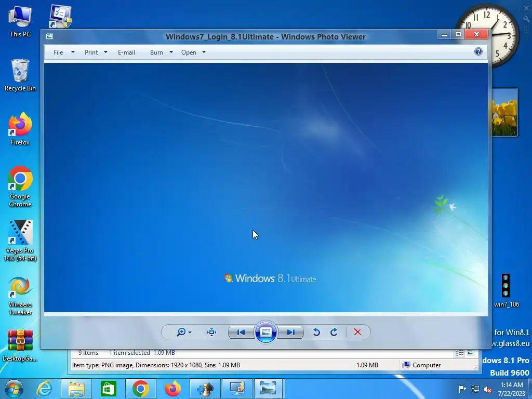Rotate image counterclockwise
Image resolution: width=532 pixels, height=399 pixels.
point(316,332)
